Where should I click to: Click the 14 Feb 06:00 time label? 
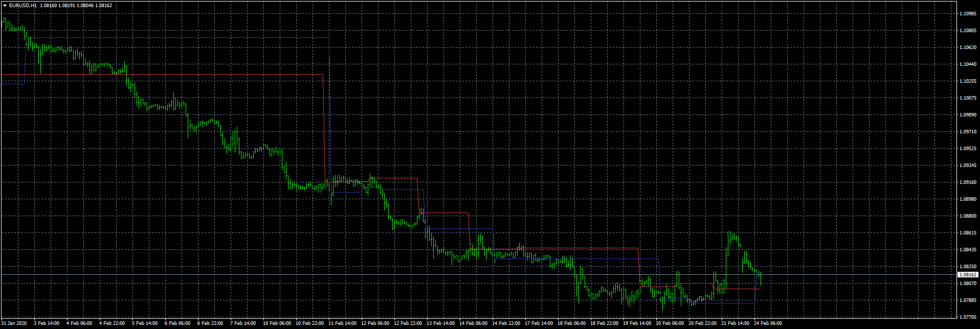click(x=474, y=323)
